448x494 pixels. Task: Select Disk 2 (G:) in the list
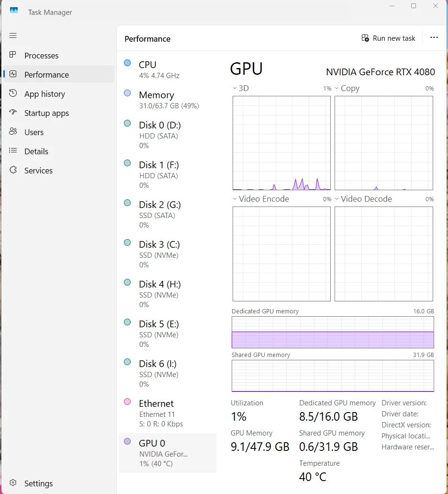tap(168, 215)
